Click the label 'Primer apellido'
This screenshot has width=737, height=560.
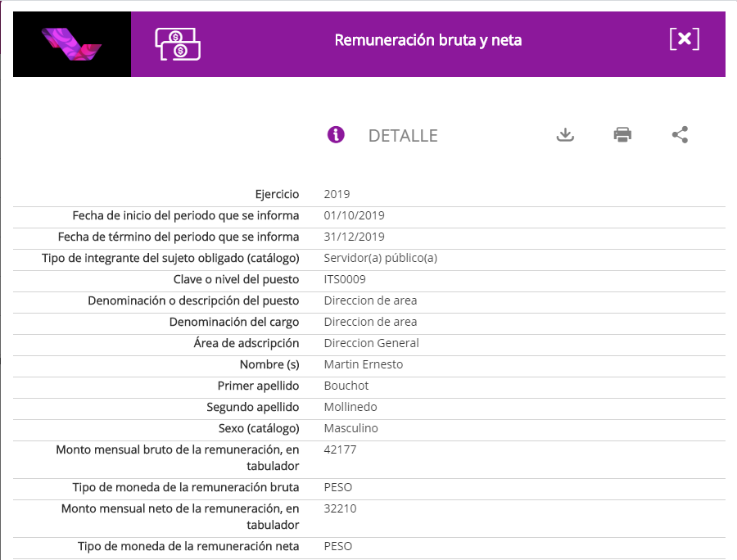pos(258,386)
